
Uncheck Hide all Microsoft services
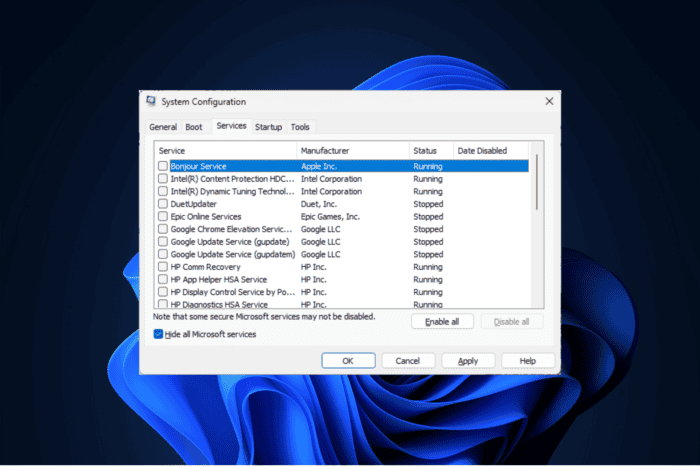point(158,334)
